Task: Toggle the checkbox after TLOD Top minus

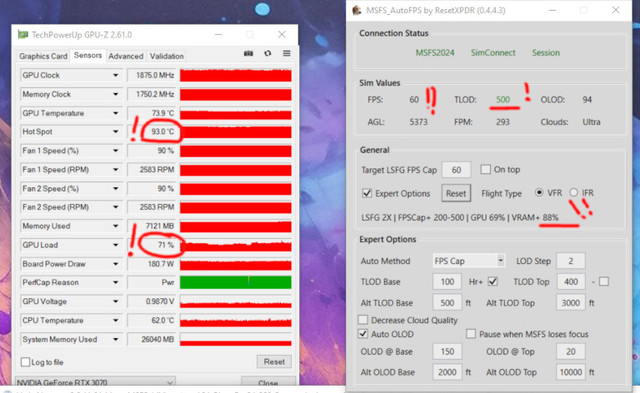Action: [x=604, y=282]
